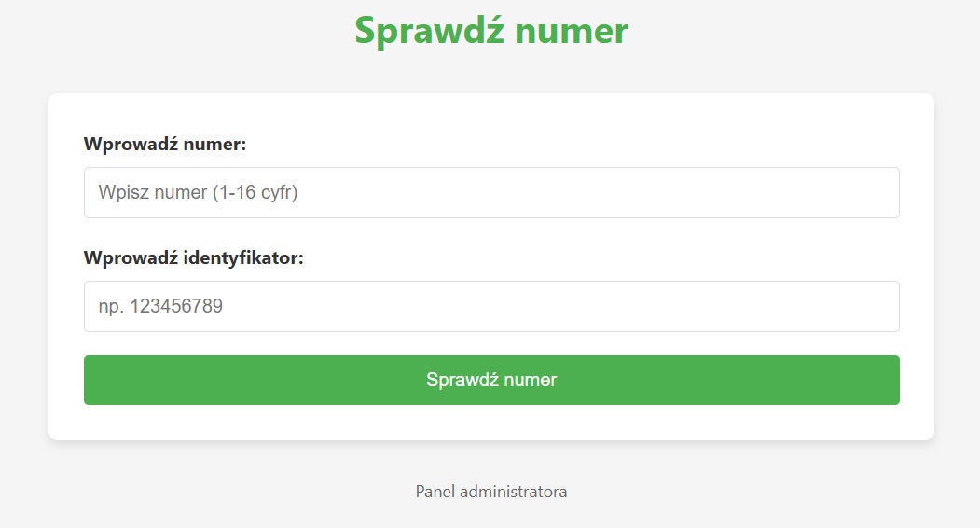Place cursor in the Wprowadź identyfikator field

[491, 307]
